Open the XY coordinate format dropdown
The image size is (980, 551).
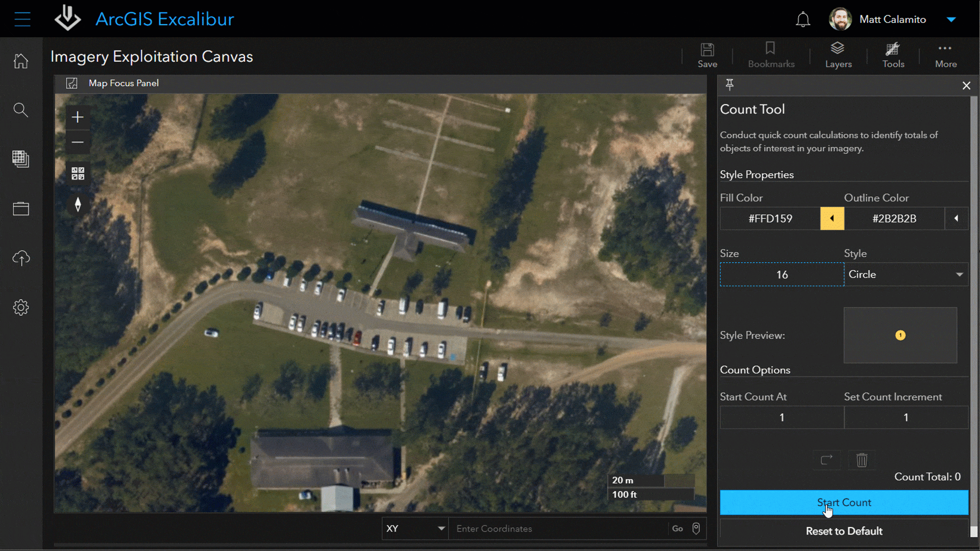pyautogui.click(x=415, y=529)
